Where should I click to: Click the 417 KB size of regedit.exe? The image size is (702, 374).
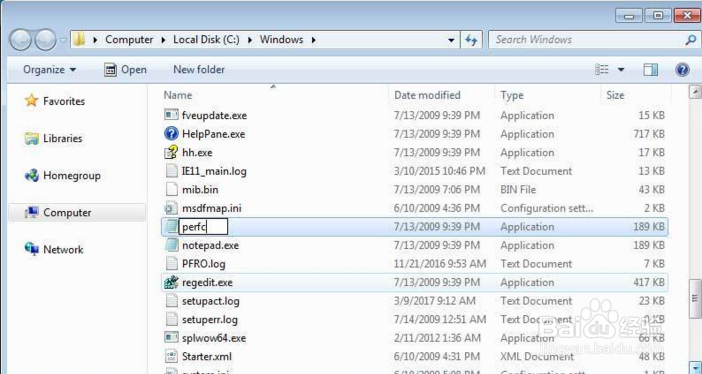coord(649,283)
